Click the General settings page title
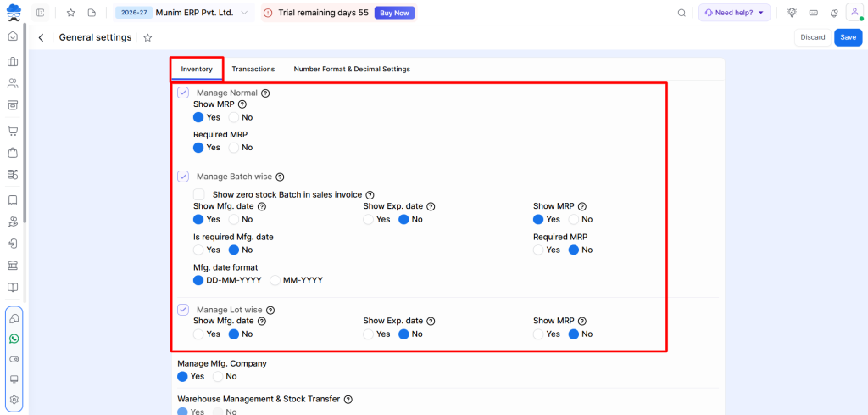Viewport: 868px width, 415px height. [x=95, y=37]
